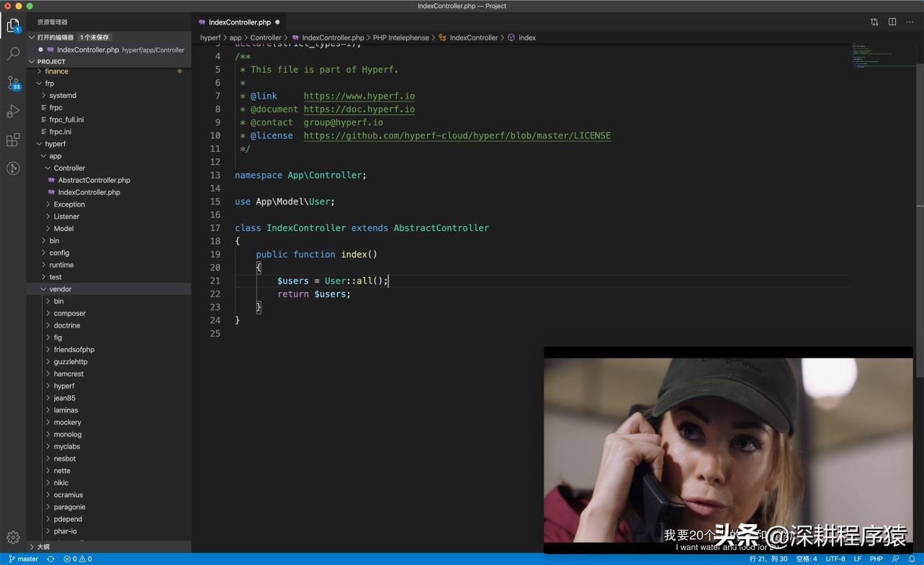
Task: Click the sync changes icon in status bar
Action: coord(50,559)
